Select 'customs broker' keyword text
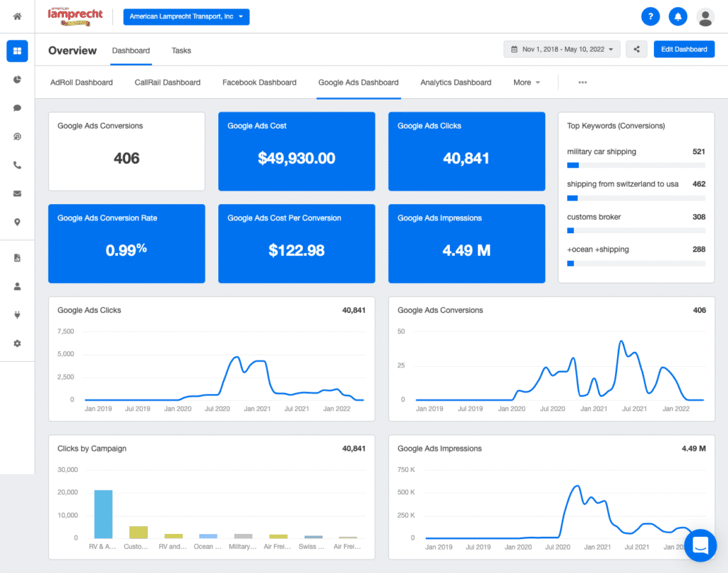This screenshot has width=728, height=573. pyautogui.click(x=594, y=217)
